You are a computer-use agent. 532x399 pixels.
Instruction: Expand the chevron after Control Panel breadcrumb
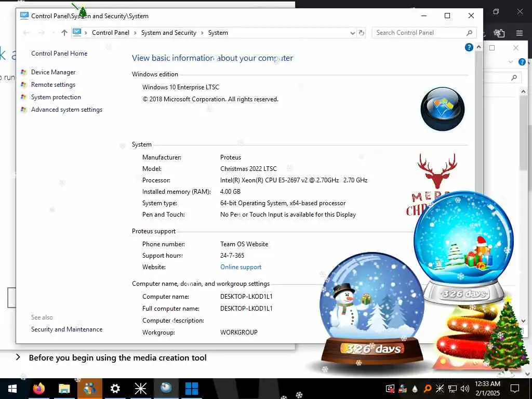135,33
